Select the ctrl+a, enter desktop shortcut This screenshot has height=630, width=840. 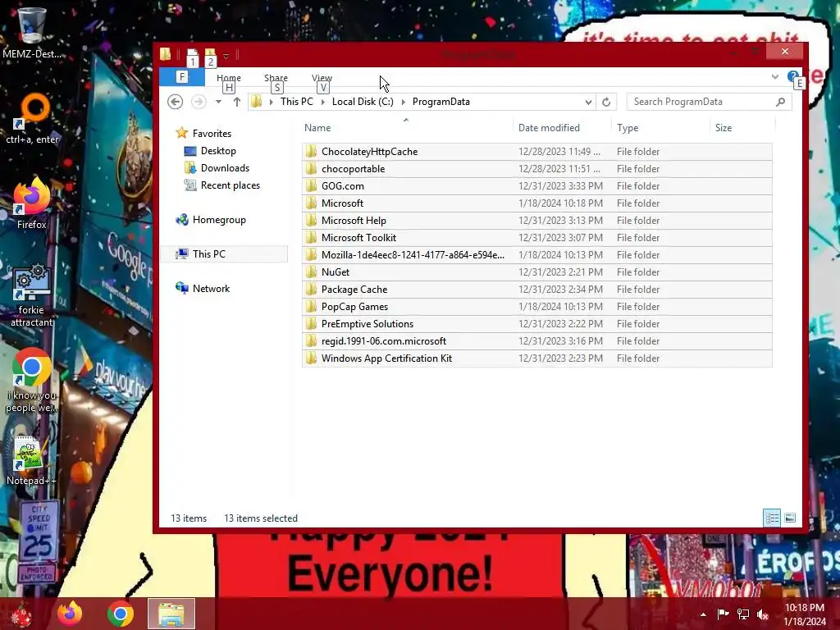(32, 119)
